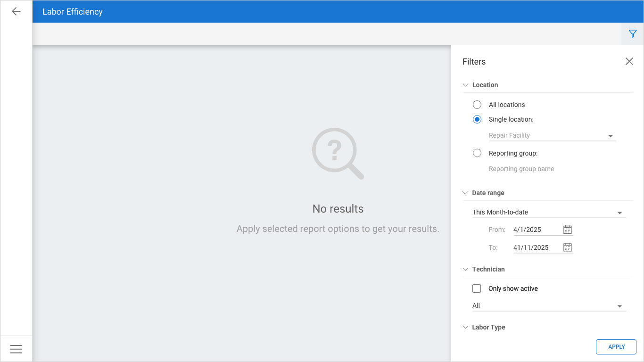The width and height of the screenshot is (644, 362).
Task: Click the From date input field
Action: (537, 230)
